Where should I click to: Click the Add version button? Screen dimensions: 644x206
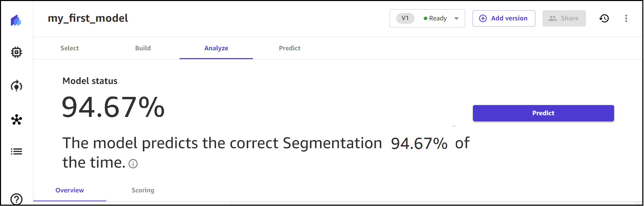[x=504, y=18]
